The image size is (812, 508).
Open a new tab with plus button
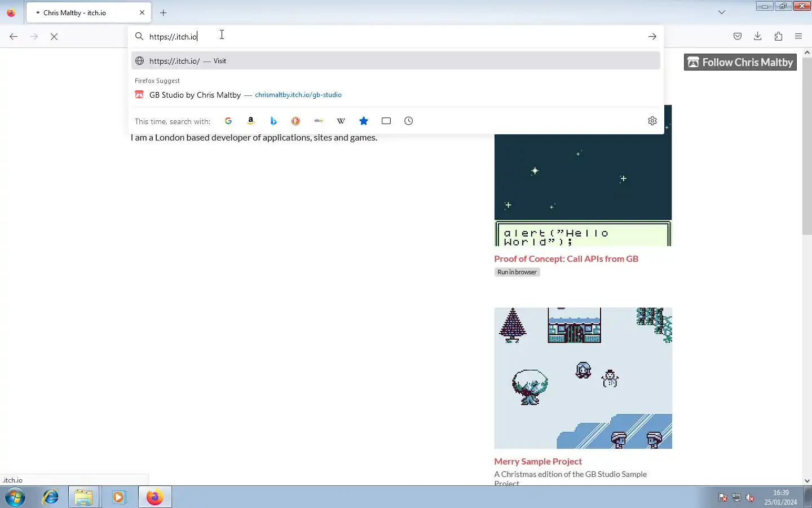click(163, 12)
